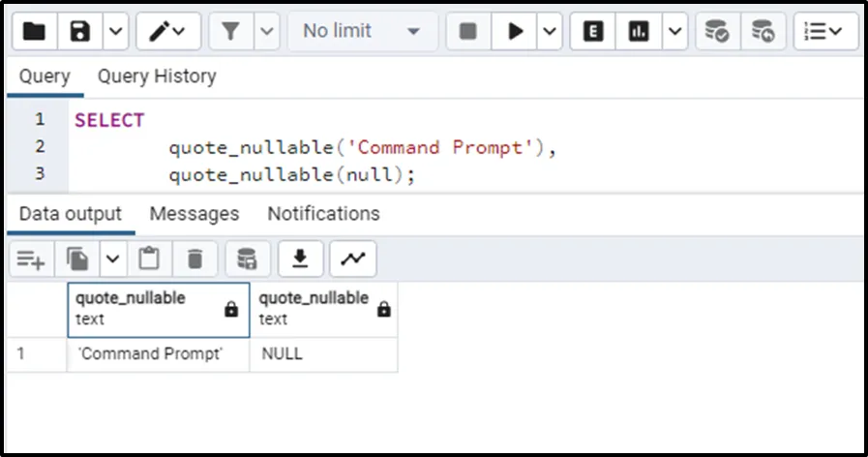868x457 pixels.
Task: Open the execute options dropdown arrow
Action: click(550, 32)
